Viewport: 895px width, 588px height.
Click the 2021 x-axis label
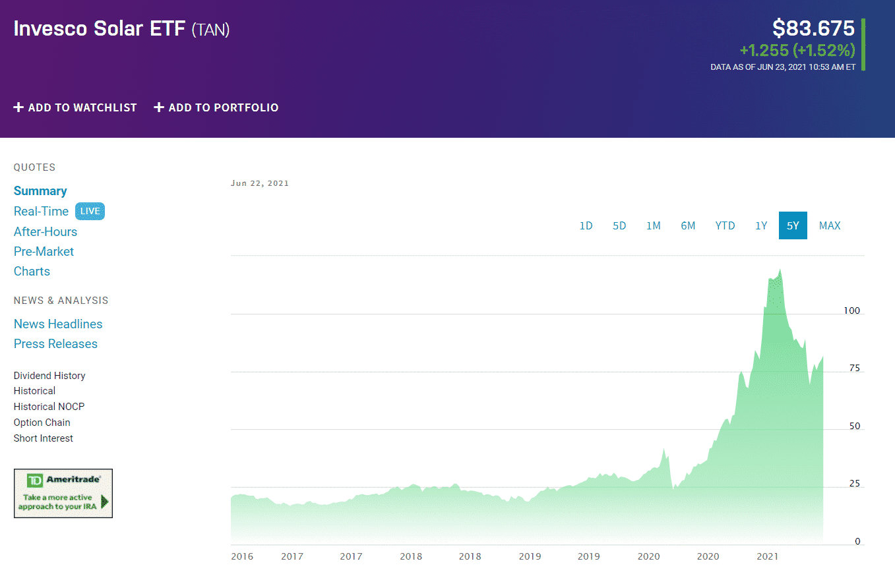(x=768, y=556)
